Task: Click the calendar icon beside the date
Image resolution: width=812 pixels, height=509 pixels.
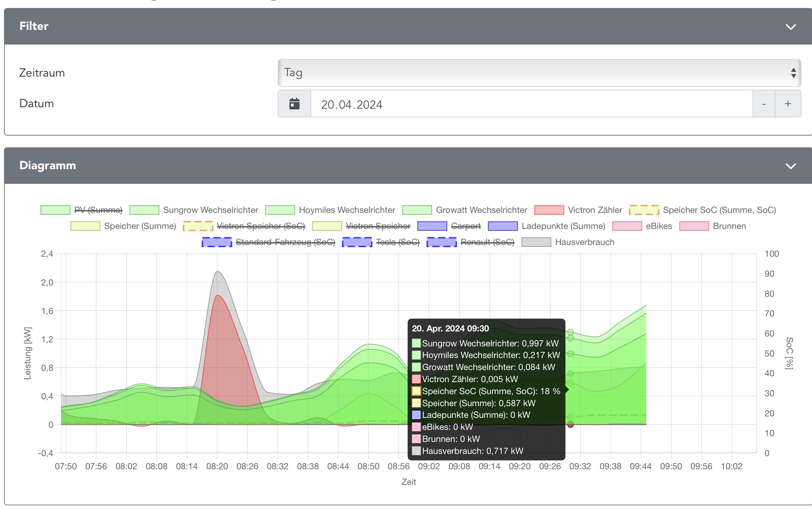Action: tap(294, 104)
